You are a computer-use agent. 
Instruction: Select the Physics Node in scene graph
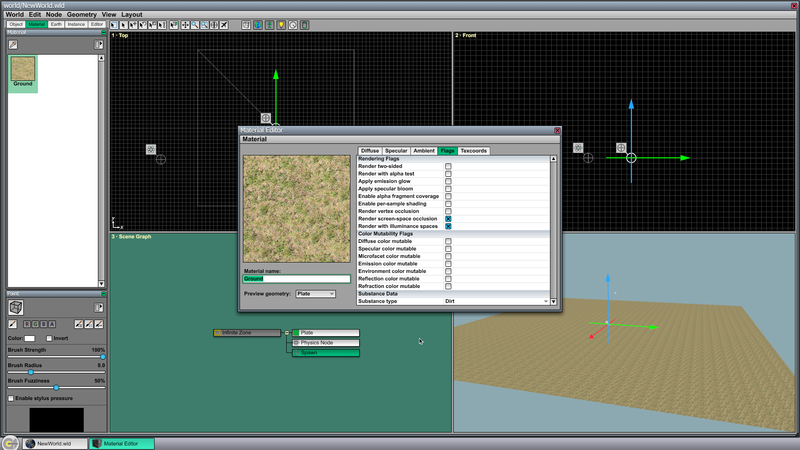tap(326, 343)
